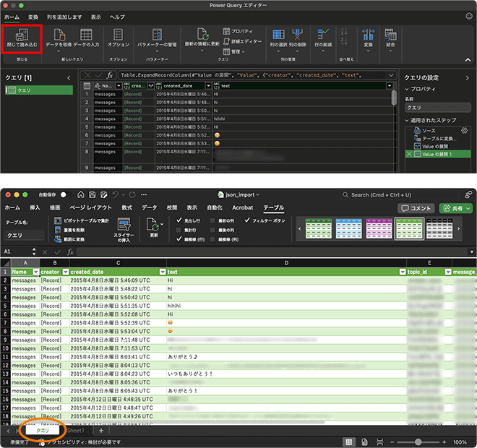Click the 閉じて読み込む (Close & Load) icon

(x=22, y=35)
